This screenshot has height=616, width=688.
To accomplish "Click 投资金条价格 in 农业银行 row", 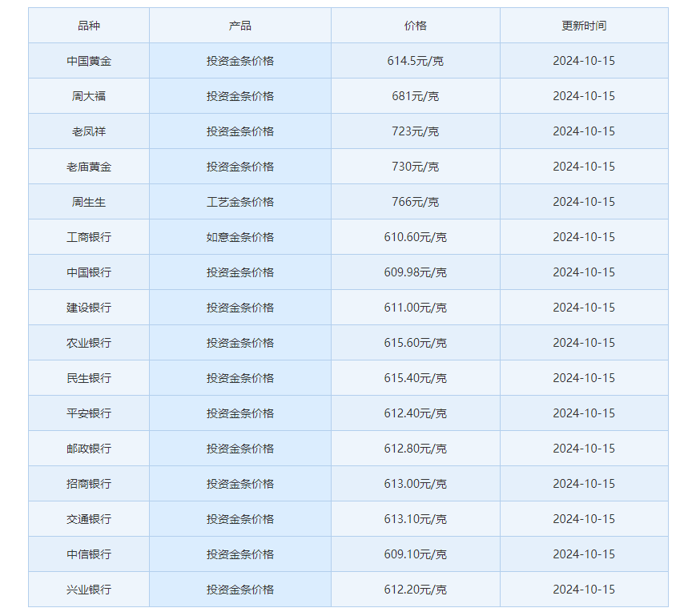I will [x=240, y=343].
